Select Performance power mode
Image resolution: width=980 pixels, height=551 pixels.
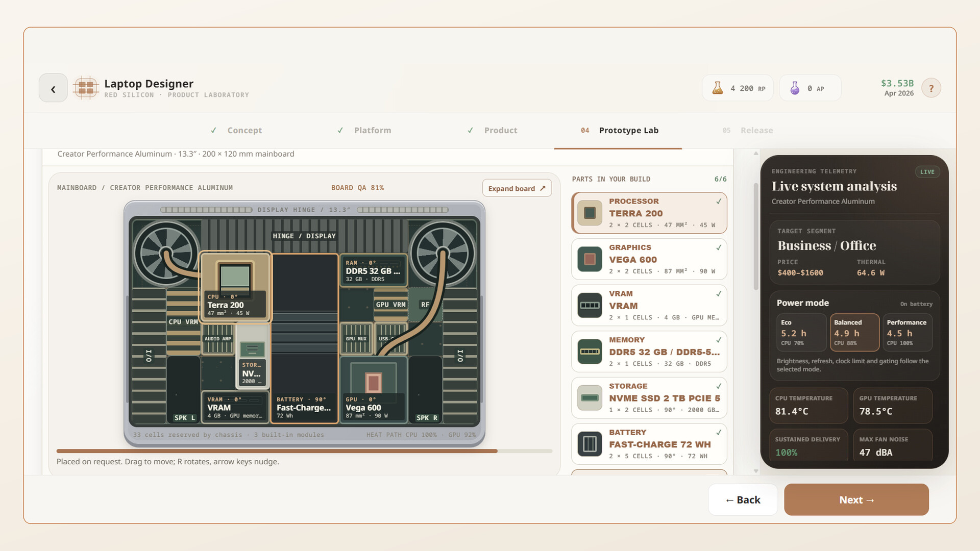pos(907,333)
